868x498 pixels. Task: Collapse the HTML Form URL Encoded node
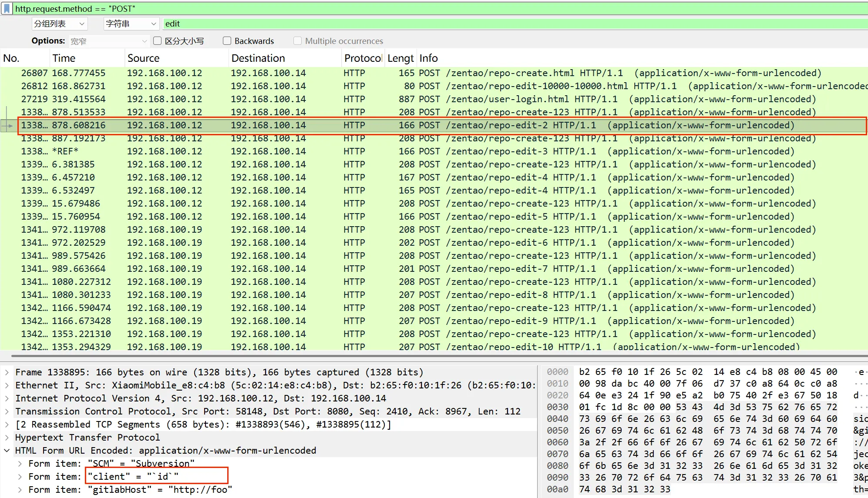click(7, 451)
